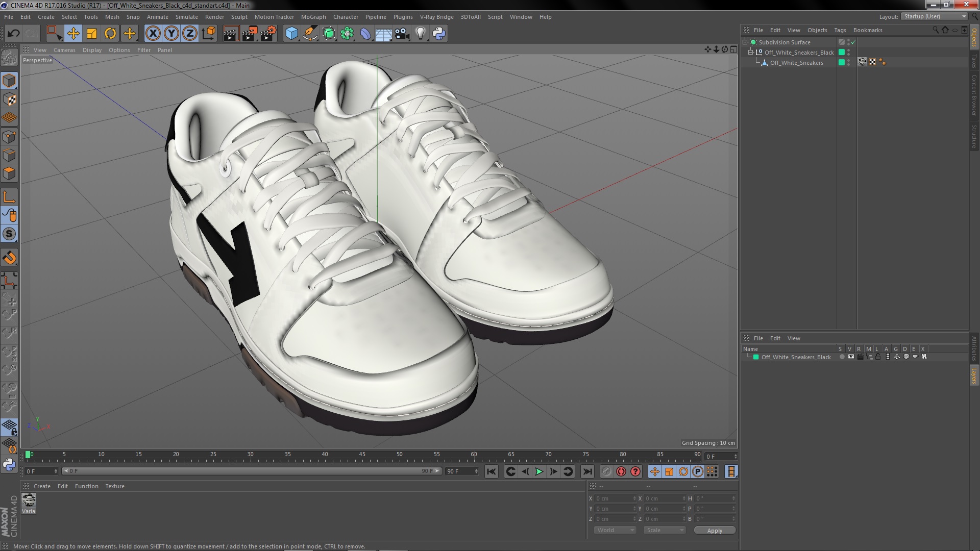
Task: Open material manager Texture menu
Action: pyautogui.click(x=115, y=486)
